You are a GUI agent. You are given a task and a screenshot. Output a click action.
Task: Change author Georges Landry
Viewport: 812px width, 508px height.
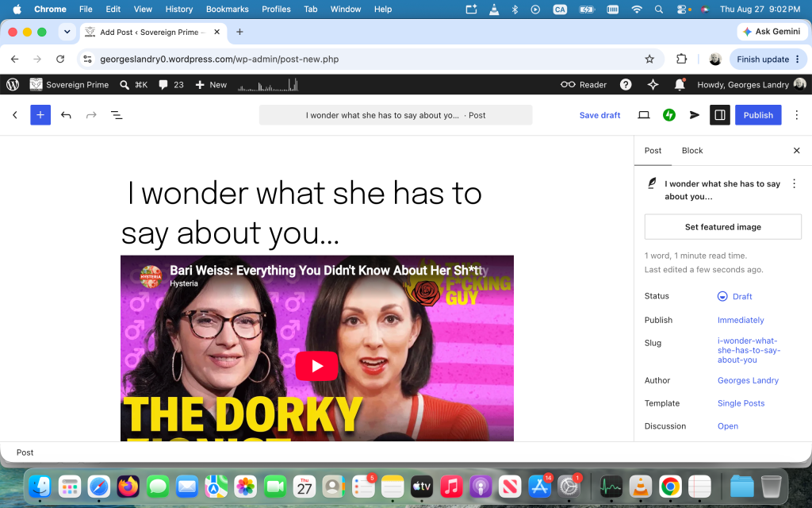[748, 380]
